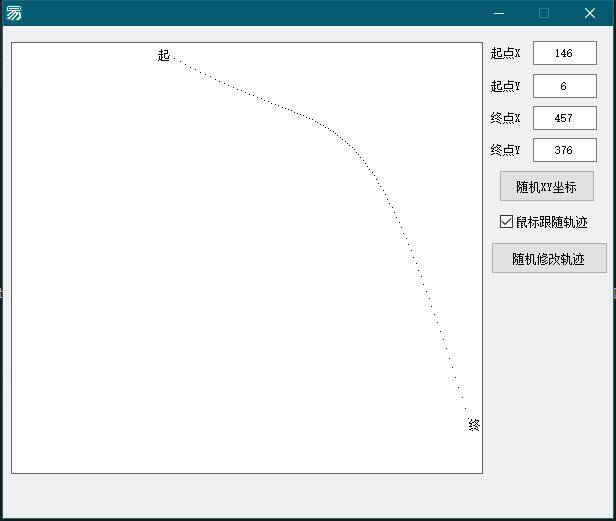Uncheck the 鼠标跟随轨迹 checkbox

tap(507, 222)
